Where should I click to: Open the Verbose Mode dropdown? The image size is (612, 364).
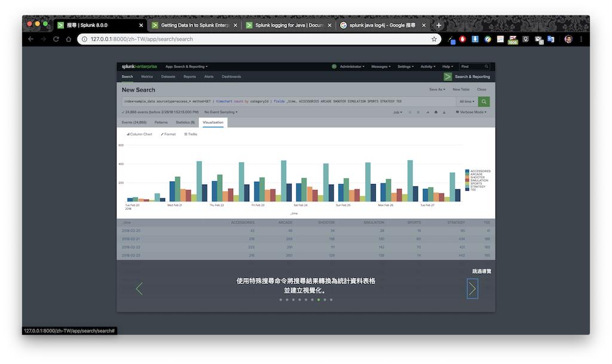[x=471, y=112]
